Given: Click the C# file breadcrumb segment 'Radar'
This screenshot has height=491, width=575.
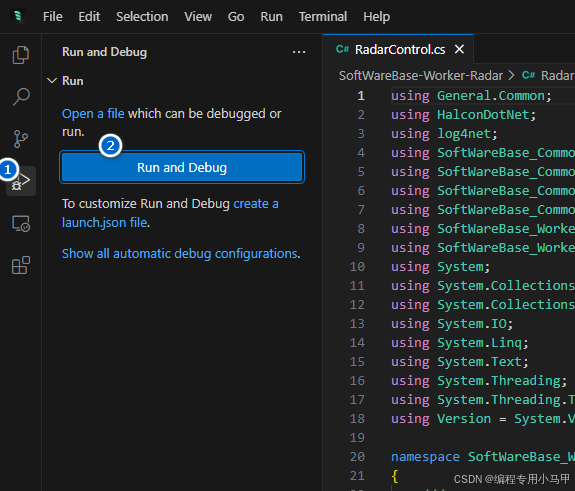Looking at the screenshot, I should (x=548, y=76).
